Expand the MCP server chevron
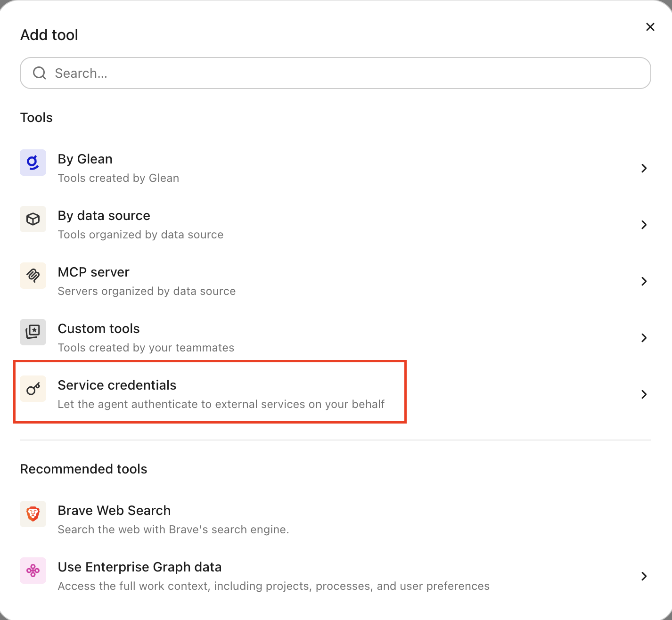Image resolution: width=672 pixels, height=620 pixels. coord(644,281)
